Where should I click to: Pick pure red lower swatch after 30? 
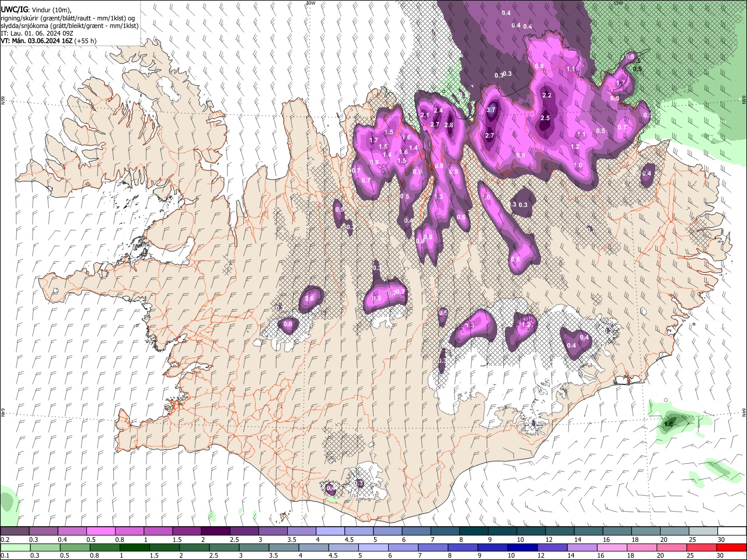point(732,547)
